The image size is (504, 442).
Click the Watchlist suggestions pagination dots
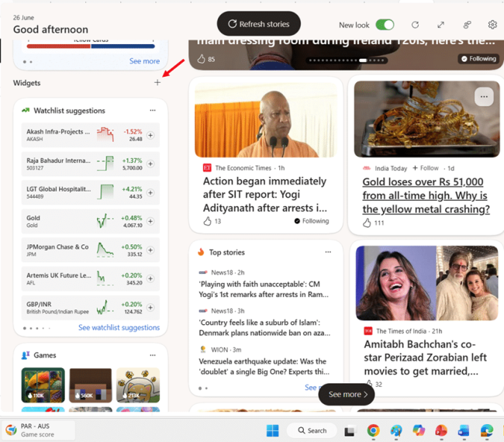click(36, 328)
